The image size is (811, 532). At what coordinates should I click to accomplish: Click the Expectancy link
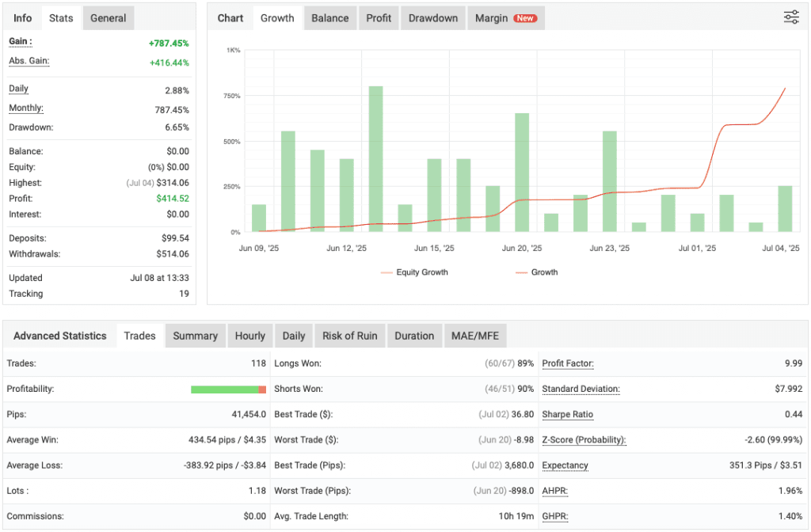click(x=565, y=465)
